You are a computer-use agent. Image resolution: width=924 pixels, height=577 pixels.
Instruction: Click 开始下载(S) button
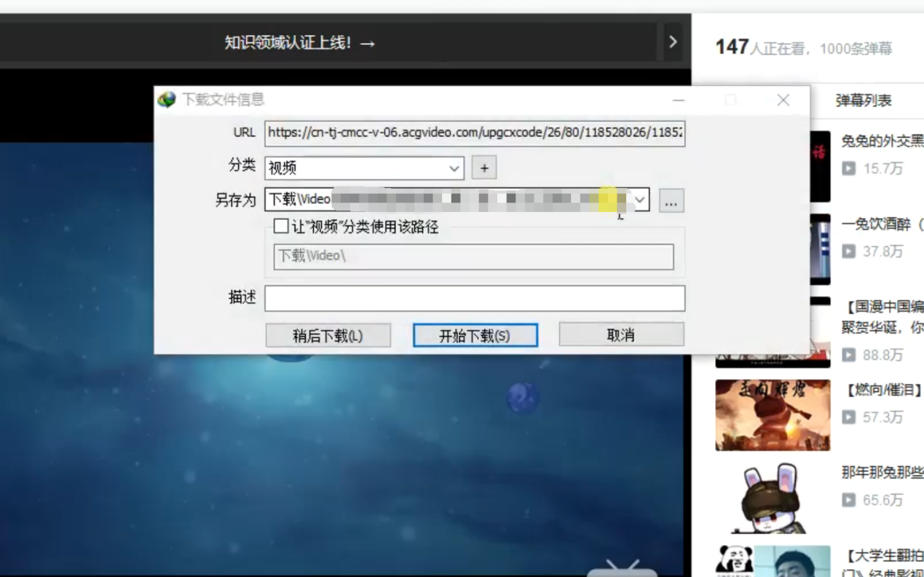pyautogui.click(x=475, y=336)
